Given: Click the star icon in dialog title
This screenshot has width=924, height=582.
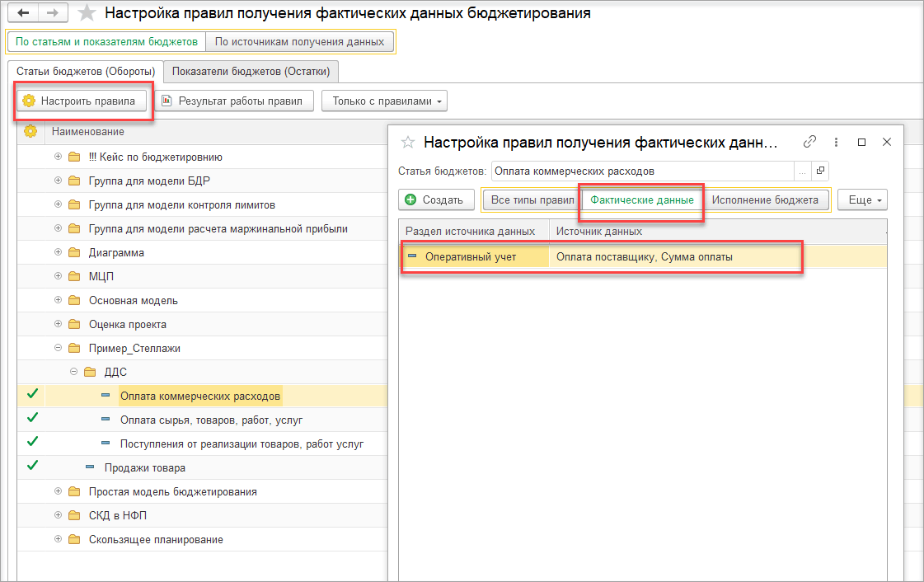Looking at the screenshot, I should [x=408, y=142].
